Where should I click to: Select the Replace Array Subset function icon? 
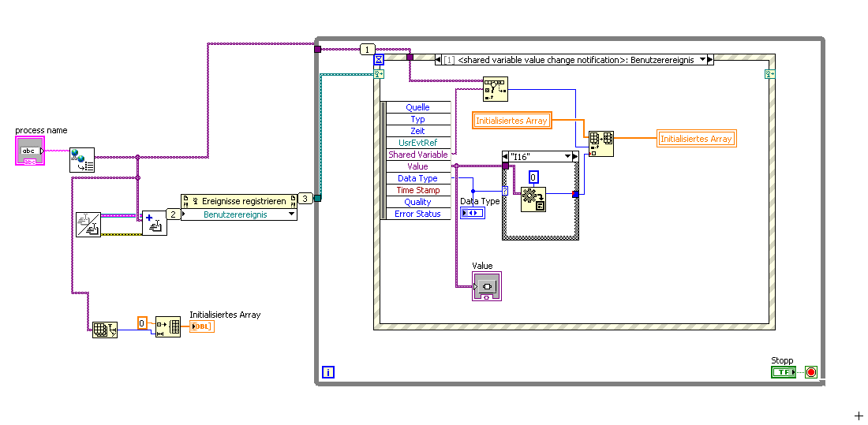tap(601, 144)
